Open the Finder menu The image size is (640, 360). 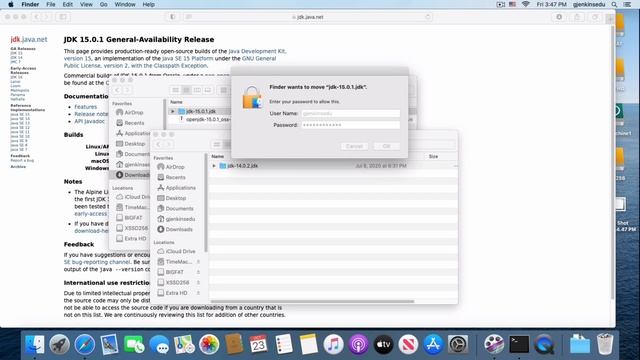tap(30, 4)
